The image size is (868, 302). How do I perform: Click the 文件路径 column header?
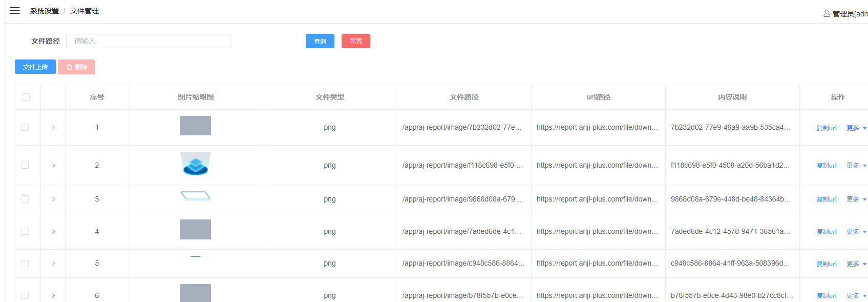[464, 97]
